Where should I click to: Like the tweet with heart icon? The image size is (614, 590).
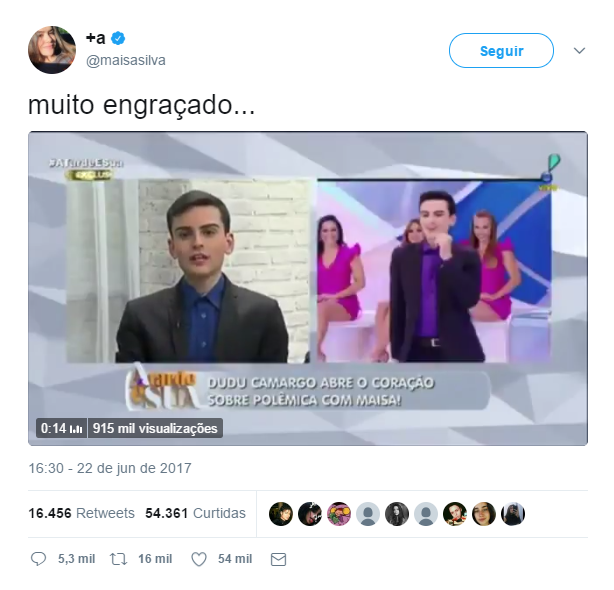[x=199, y=559]
